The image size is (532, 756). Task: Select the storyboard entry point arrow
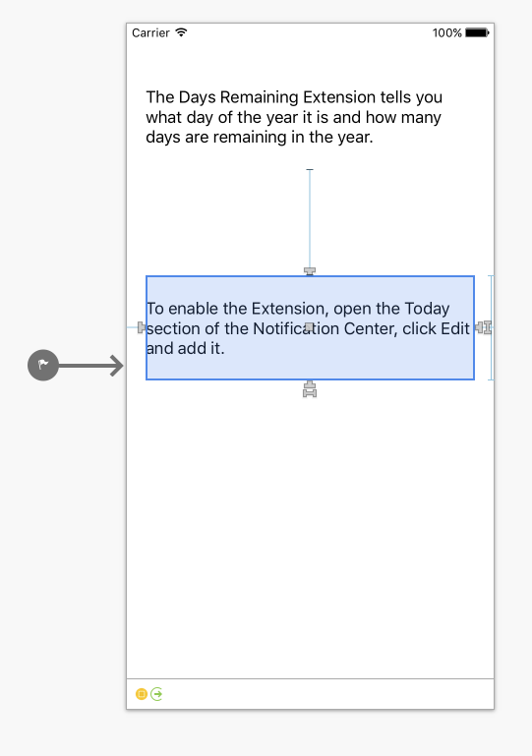(x=90, y=366)
